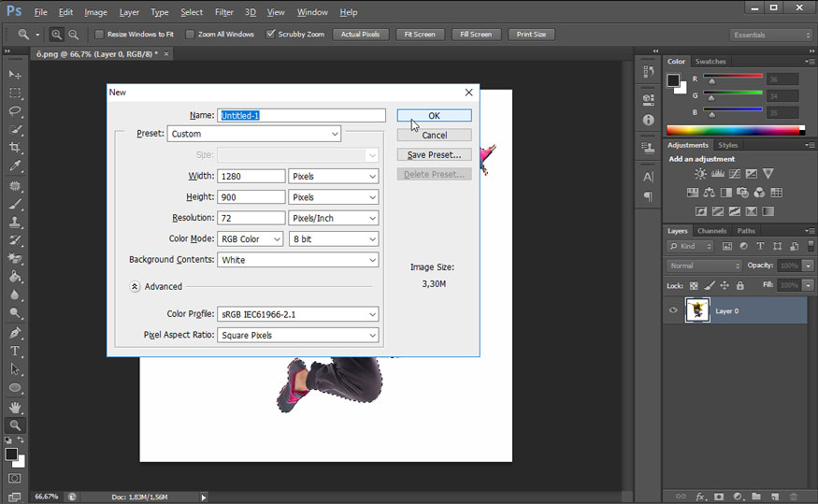Open the Filter menu
818x504 pixels.
click(223, 12)
